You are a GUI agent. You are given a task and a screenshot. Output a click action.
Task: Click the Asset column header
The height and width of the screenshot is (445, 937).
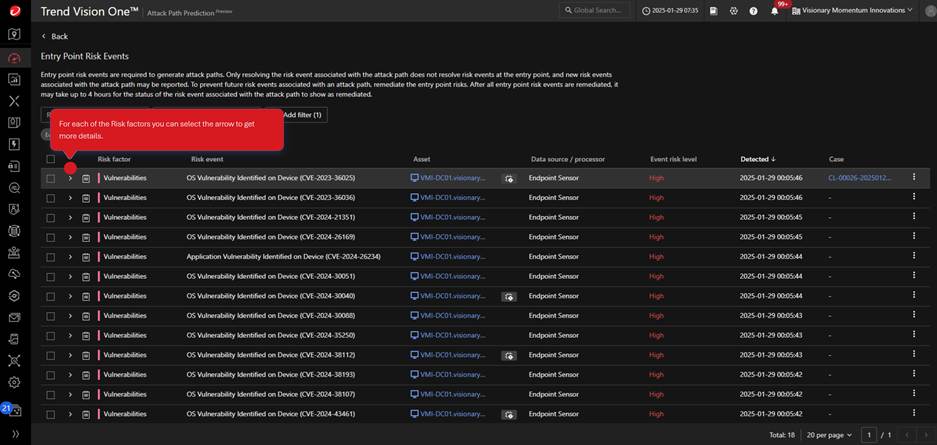(422, 159)
